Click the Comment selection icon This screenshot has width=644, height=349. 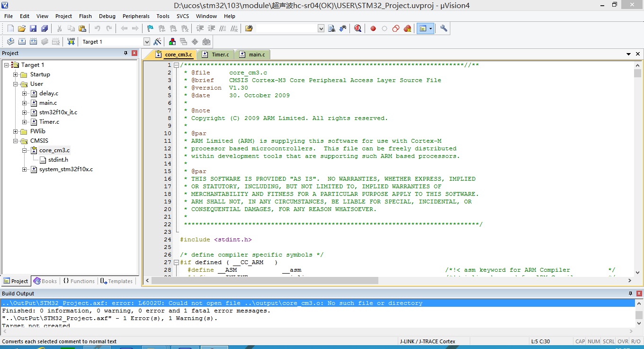[x=223, y=28]
